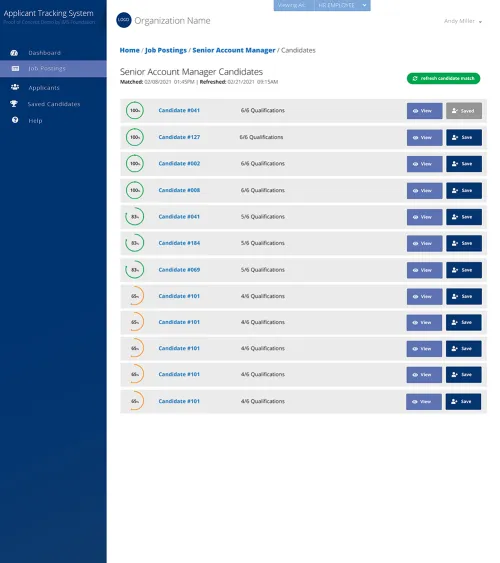
Task: Click refresh candidate match button
Action: 443,78
